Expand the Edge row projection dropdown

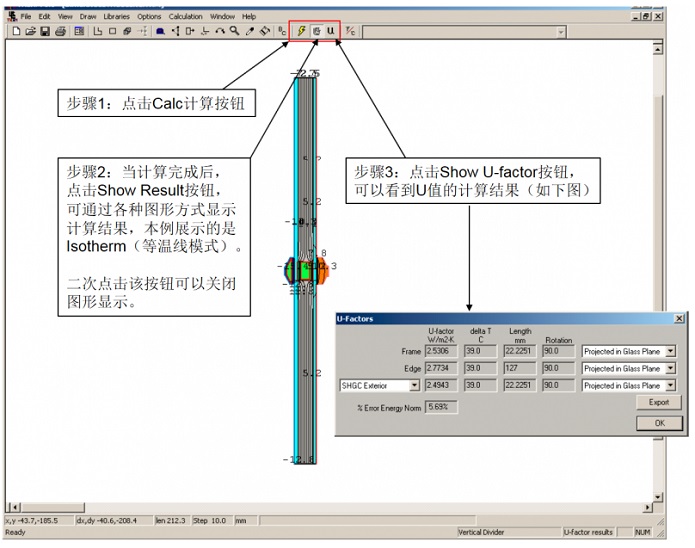click(x=669, y=368)
